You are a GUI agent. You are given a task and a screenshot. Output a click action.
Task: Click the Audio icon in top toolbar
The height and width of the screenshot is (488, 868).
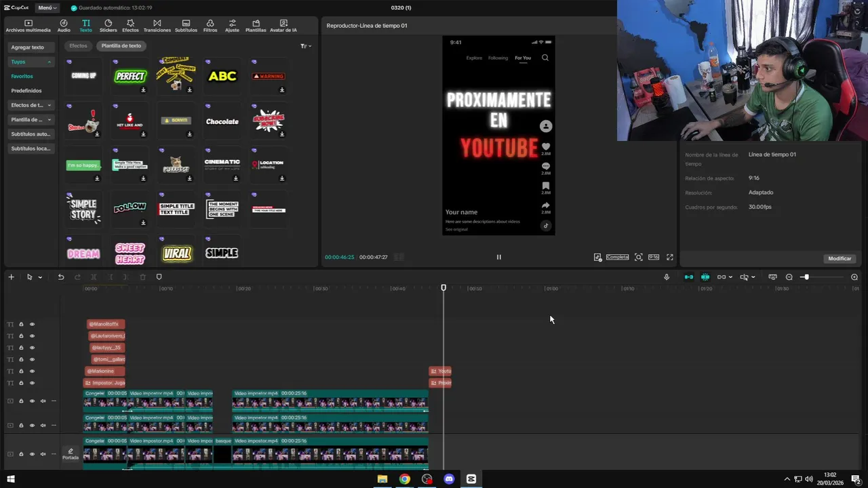tap(64, 26)
